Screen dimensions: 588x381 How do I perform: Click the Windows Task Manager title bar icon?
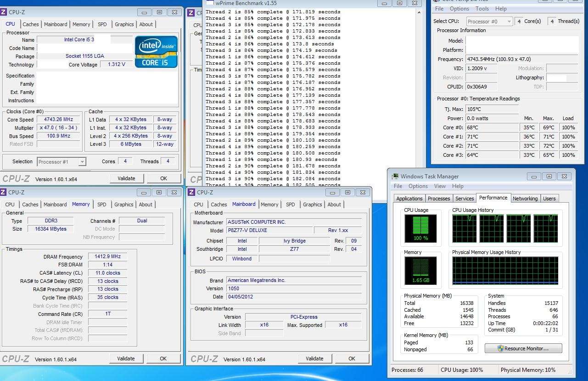click(395, 176)
